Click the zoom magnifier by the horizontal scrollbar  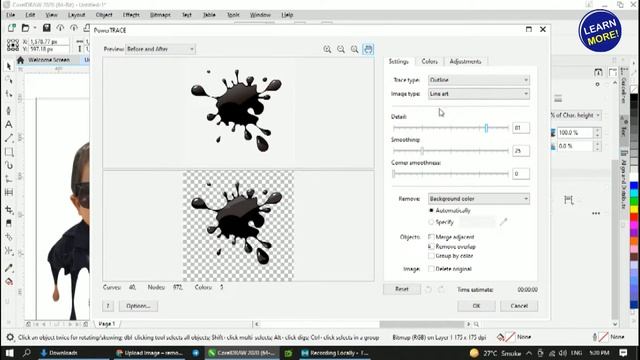pyautogui.click(x=476, y=324)
